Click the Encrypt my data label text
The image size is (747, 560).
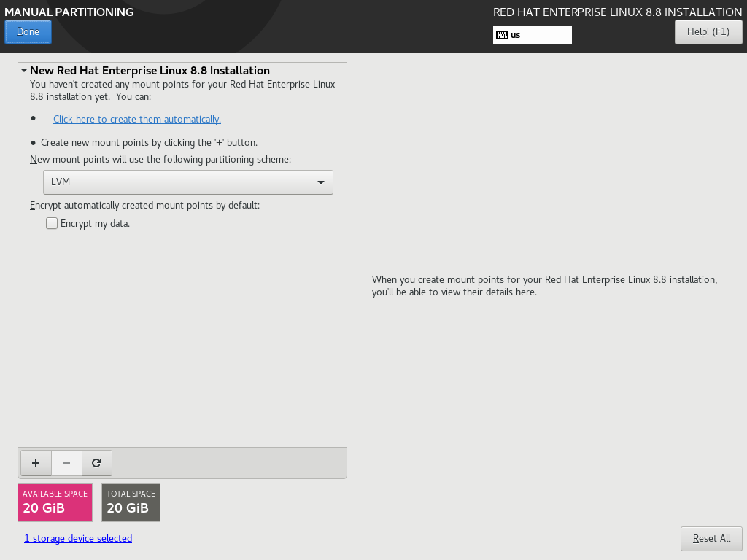tap(96, 223)
